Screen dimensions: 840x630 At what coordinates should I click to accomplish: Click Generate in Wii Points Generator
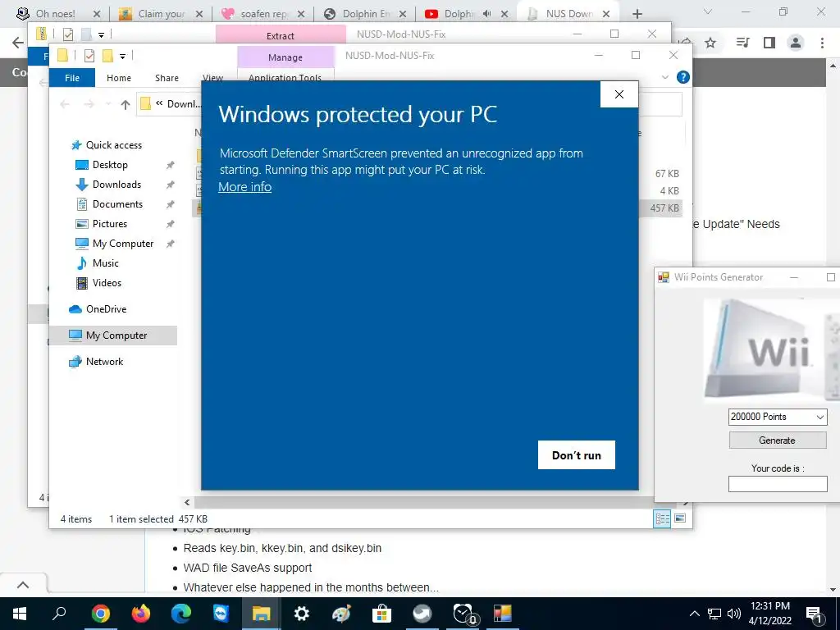(778, 441)
